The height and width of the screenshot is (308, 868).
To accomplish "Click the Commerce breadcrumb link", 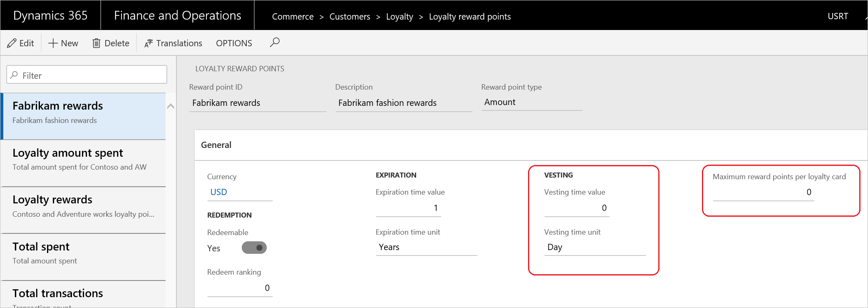I will 293,17.
